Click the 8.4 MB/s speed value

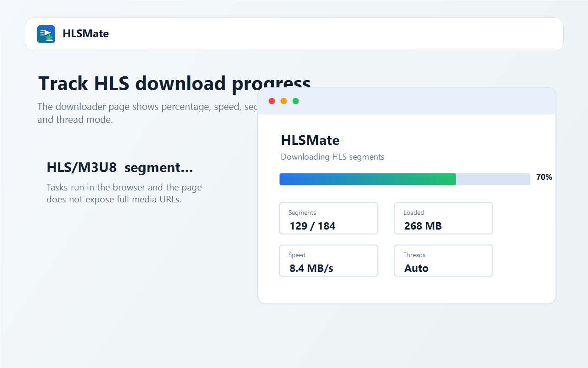tap(311, 268)
